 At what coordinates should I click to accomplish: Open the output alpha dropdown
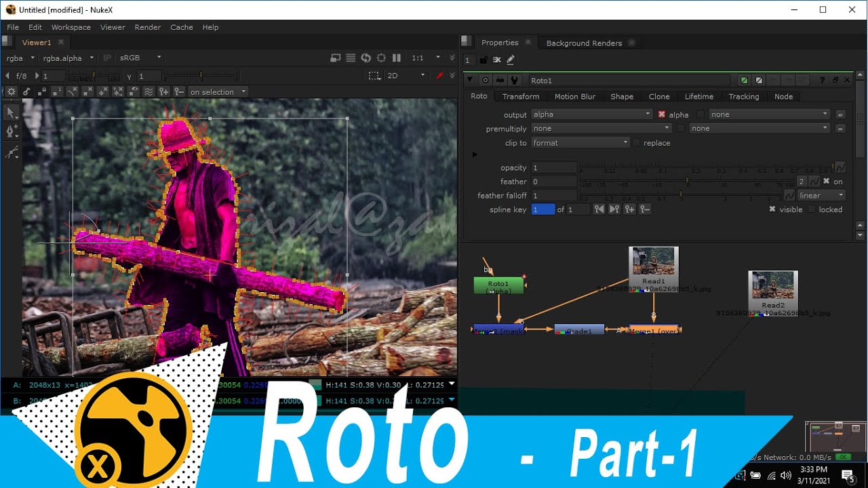[x=592, y=115]
